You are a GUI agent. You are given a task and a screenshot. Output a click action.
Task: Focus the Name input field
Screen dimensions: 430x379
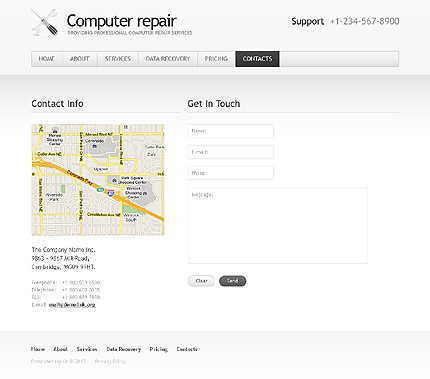click(x=231, y=131)
